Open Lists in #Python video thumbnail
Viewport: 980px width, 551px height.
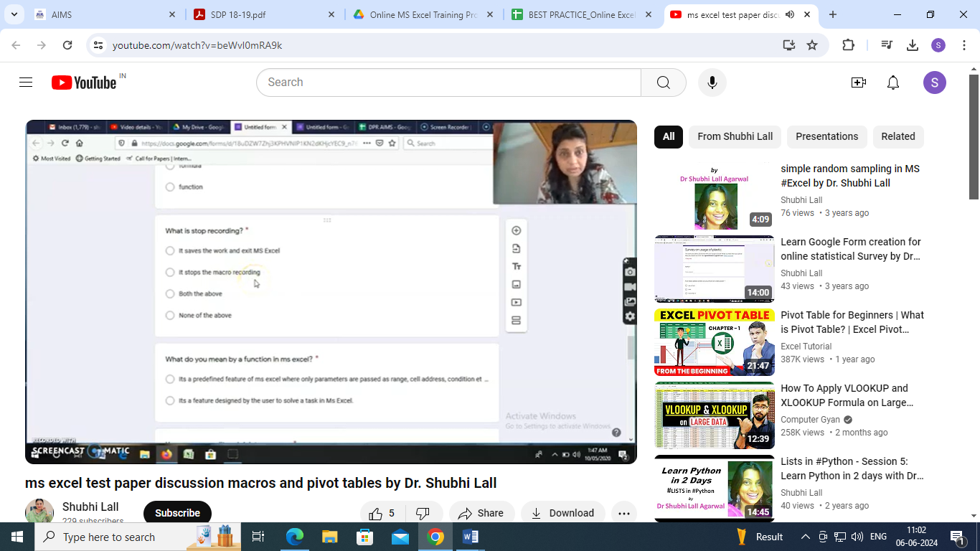(714, 489)
